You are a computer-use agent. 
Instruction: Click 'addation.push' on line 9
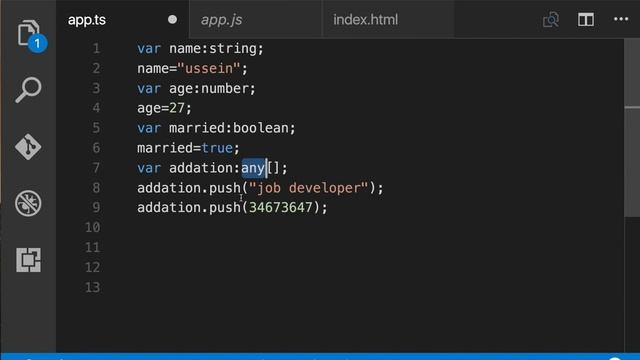(189, 207)
